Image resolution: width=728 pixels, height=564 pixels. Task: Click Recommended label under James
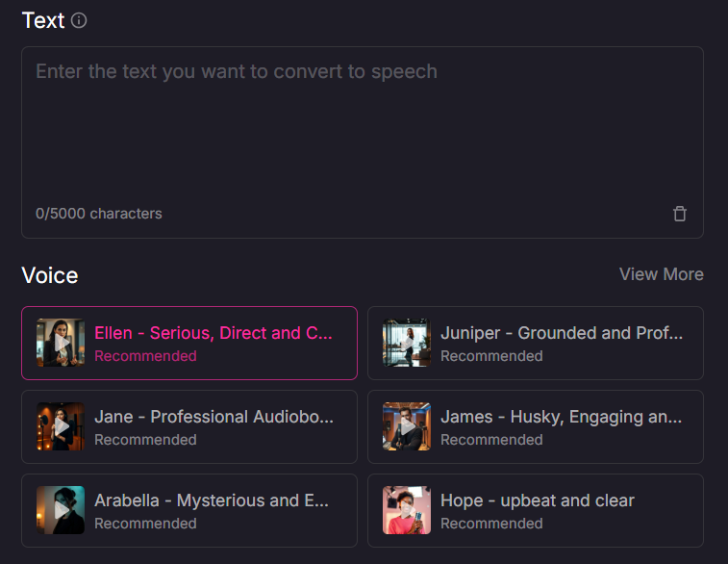click(x=491, y=440)
